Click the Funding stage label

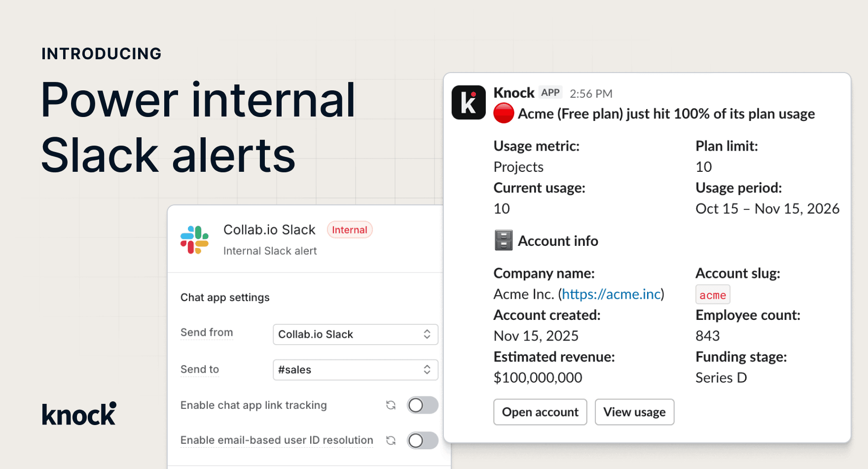pyautogui.click(x=741, y=357)
